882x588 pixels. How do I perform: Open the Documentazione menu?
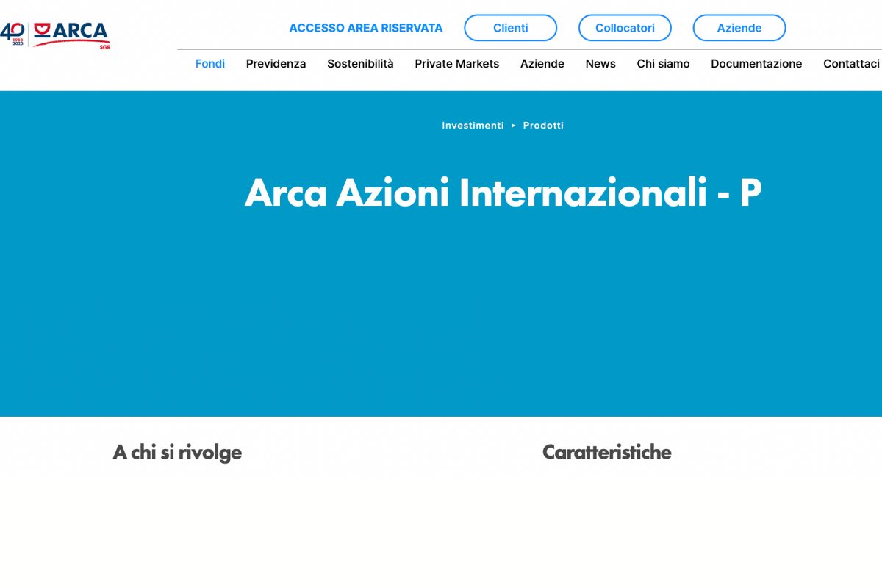(x=756, y=64)
